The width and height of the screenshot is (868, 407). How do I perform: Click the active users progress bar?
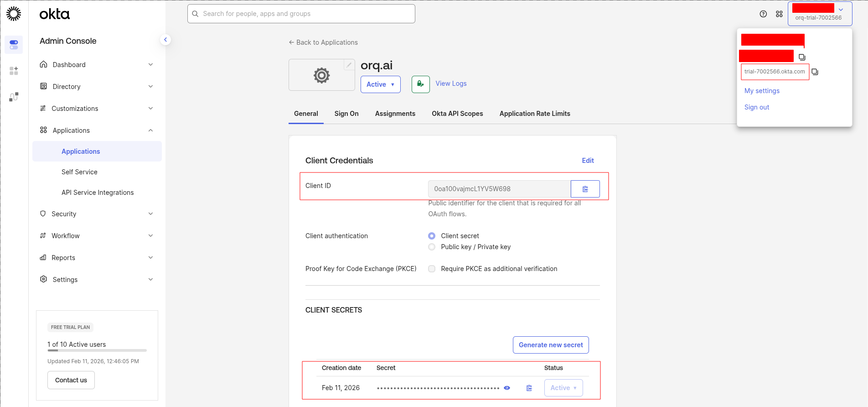(x=97, y=350)
